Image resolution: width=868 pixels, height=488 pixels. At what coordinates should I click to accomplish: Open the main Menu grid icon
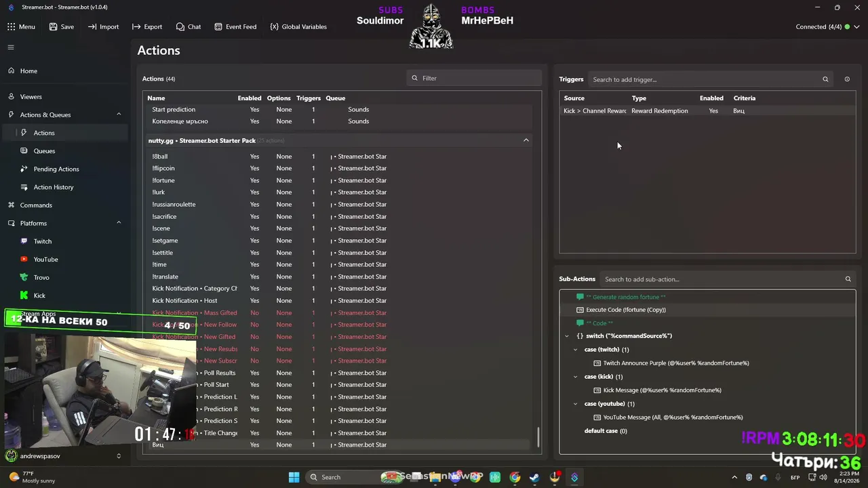[11, 26]
